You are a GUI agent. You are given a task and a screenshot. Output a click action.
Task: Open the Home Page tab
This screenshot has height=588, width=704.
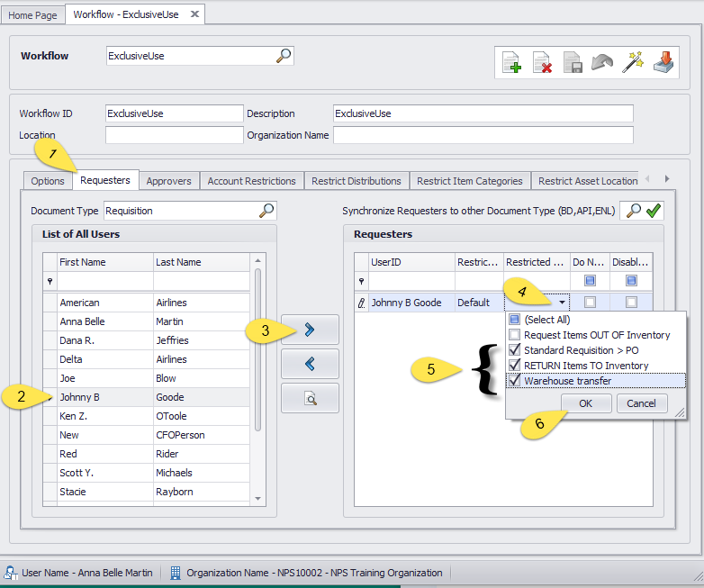coord(32,15)
